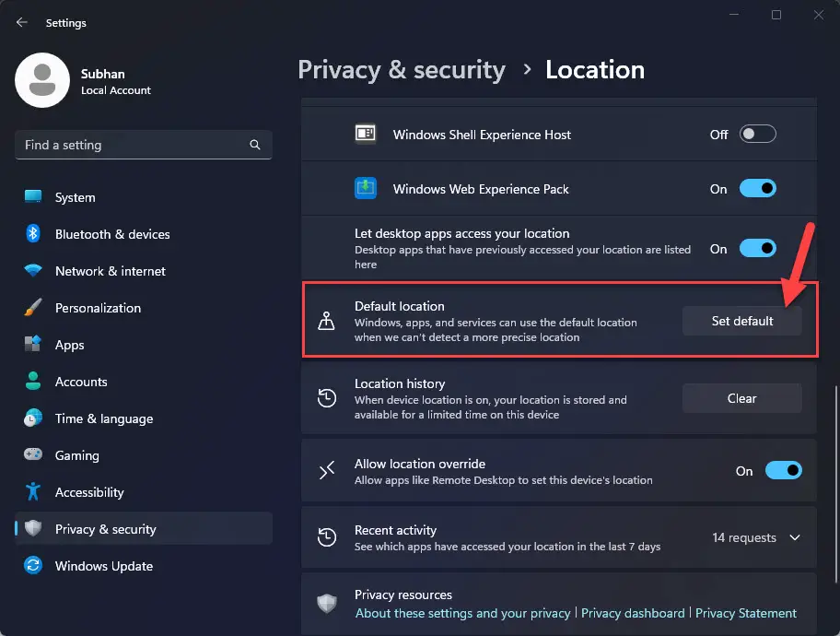Click the Network & internet Wi-Fi icon
Screen dimensions: 840x636
pyautogui.click(x=33, y=270)
